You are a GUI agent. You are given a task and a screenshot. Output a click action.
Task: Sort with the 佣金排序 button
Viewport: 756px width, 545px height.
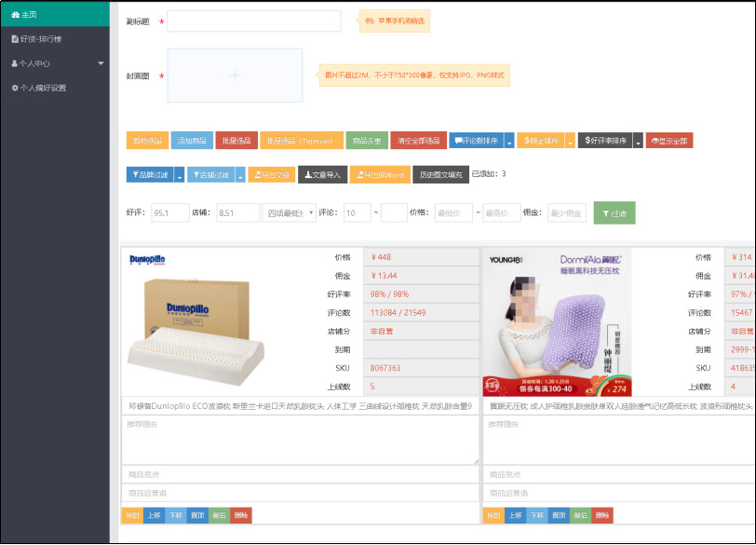point(541,141)
